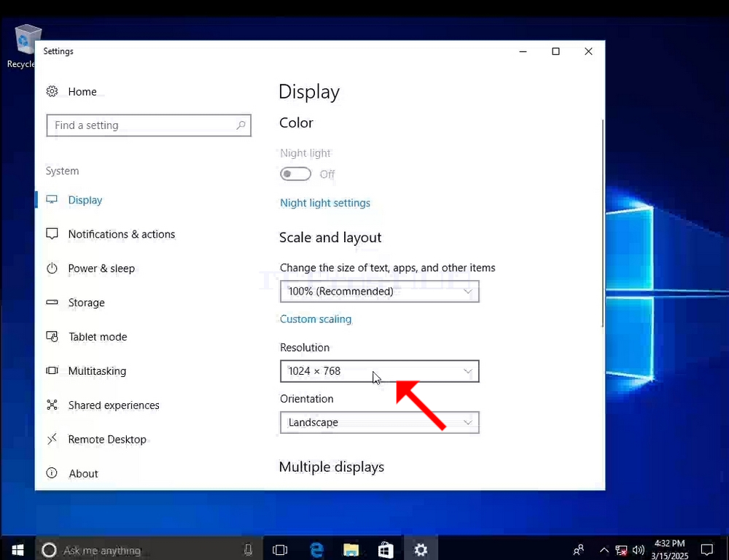Open Power & sleep settings
The width and height of the screenshot is (729, 560).
[x=101, y=268]
